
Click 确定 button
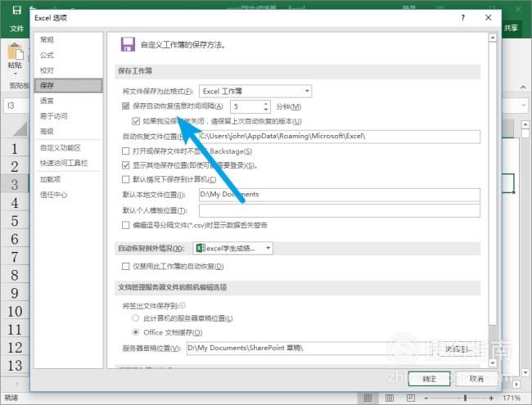[429, 379]
